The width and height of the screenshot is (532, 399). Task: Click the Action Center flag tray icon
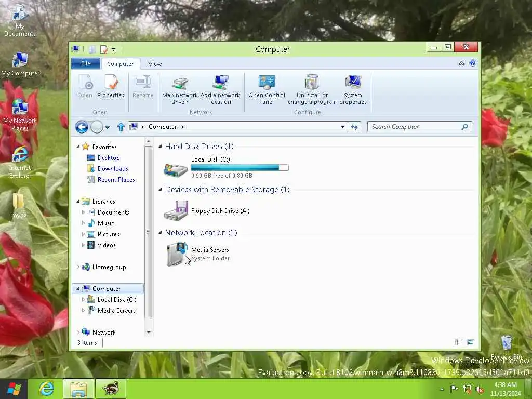click(454, 389)
